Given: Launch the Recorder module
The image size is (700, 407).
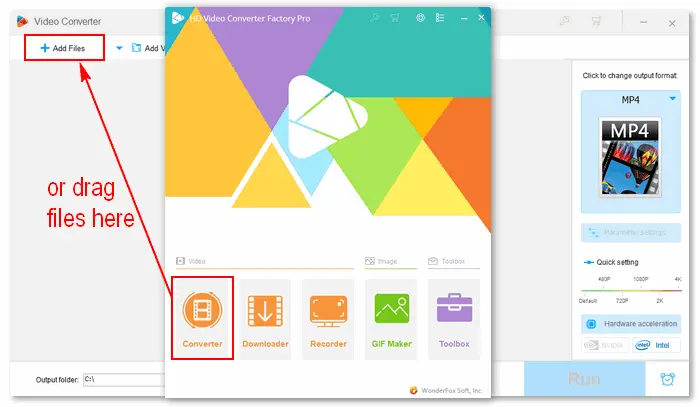Looking at the screenshot, I should pyautogui.click(x=328, y=319).
